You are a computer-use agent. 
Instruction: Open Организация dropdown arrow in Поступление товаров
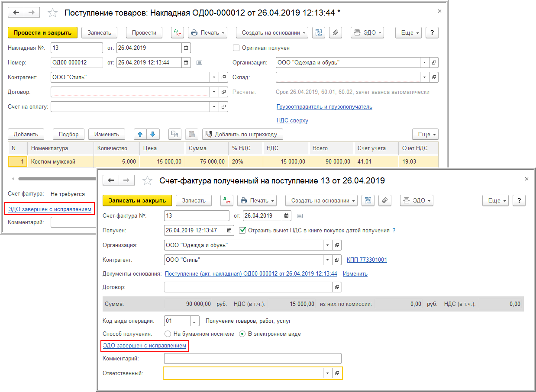point(425,63)
